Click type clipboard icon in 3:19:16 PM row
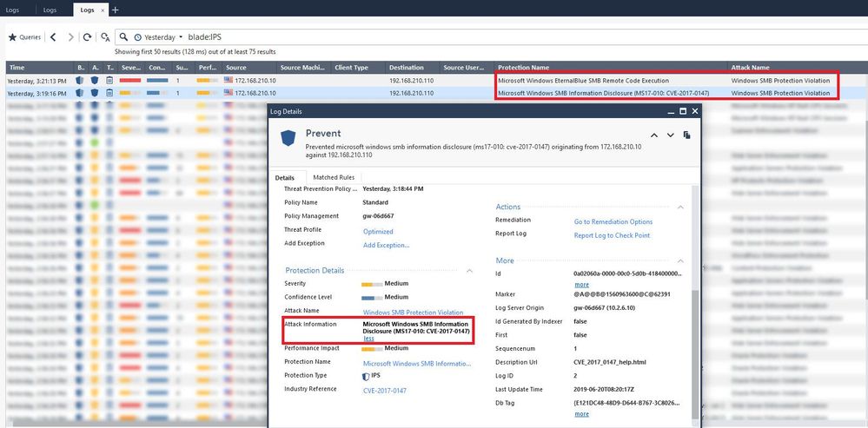The width and height of the screenshot is (868, 428). click(109, 93)
